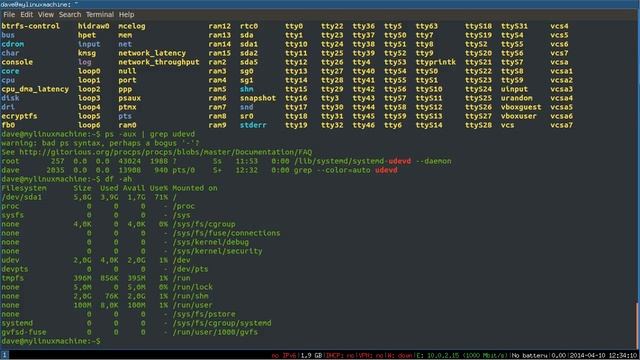Image resolution: width=640 pixels, height=360 pixels.
Task: Click the '/sys/kernel/debug' mount path
Action: [211, 242]
